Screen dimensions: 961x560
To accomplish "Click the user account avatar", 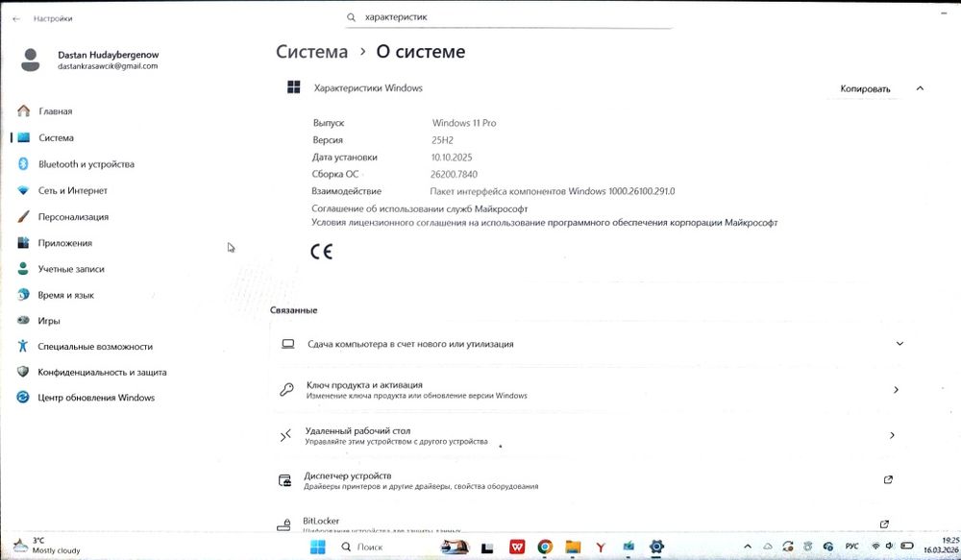I will point(30,61).
